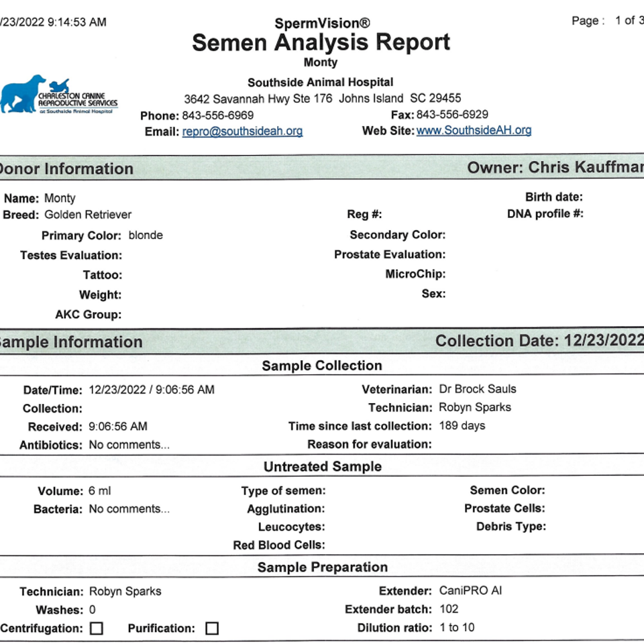Click the 'Sample Information' section header

(x=71, y=341)
